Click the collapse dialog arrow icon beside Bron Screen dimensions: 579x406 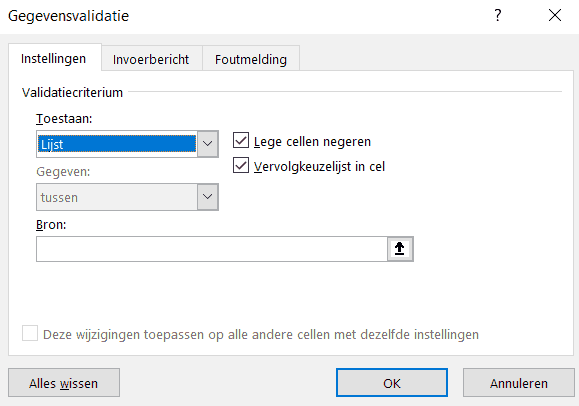pos(400,249)
